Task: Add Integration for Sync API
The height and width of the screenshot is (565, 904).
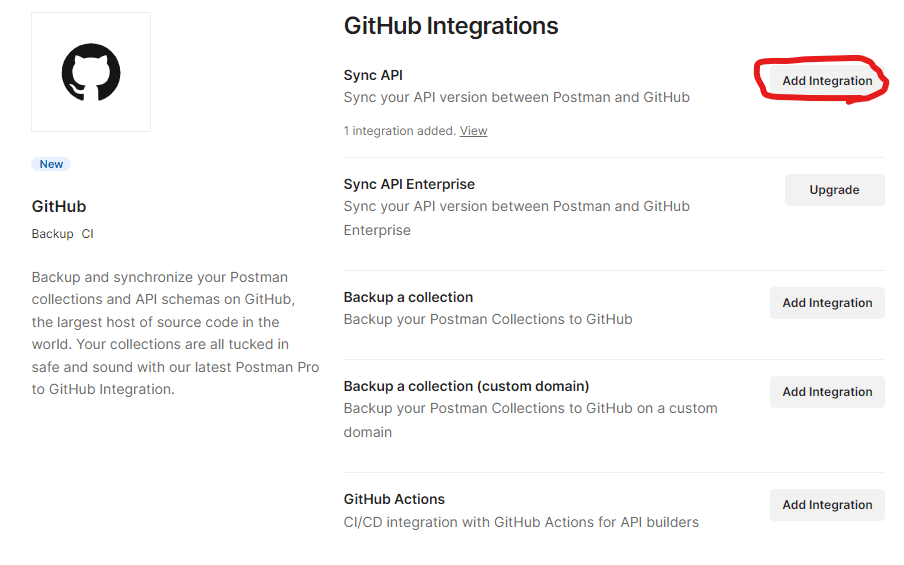Action: point(827,81)
